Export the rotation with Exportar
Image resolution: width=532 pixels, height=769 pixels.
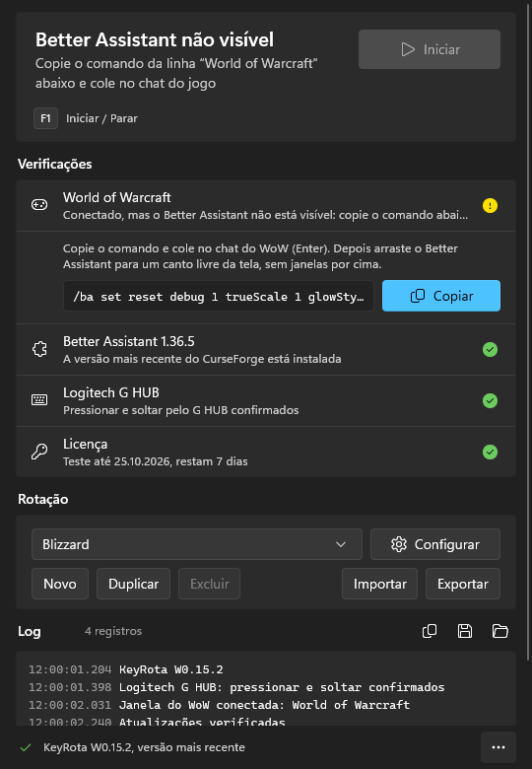[463, 584]
